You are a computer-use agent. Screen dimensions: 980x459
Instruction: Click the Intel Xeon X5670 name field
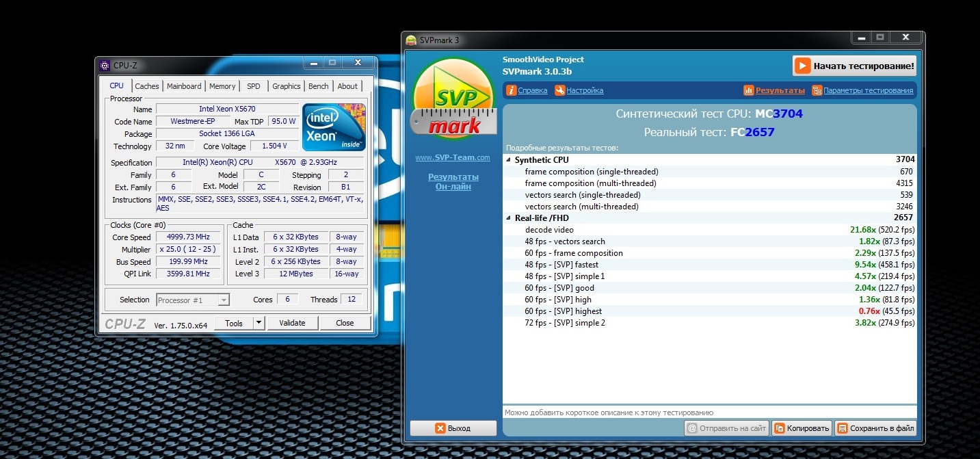[227, 109]
